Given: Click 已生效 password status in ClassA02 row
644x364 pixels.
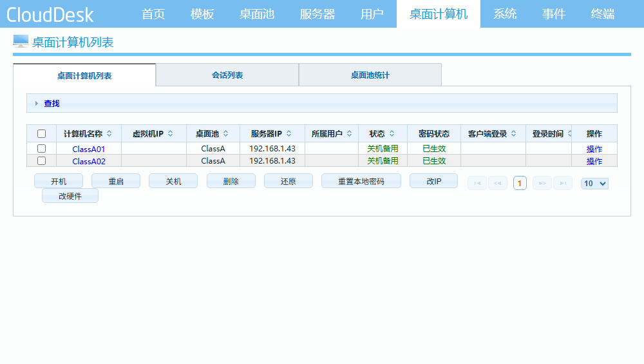Looking at the screenshot, I should pos(434,160).
